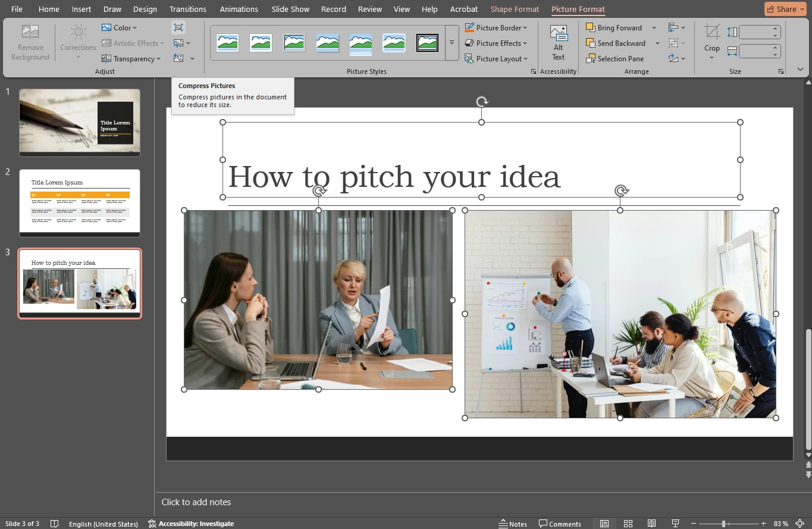Select slide 2 thumbnail
Viewport: 812px width, 529px height.
click(80, 202)
